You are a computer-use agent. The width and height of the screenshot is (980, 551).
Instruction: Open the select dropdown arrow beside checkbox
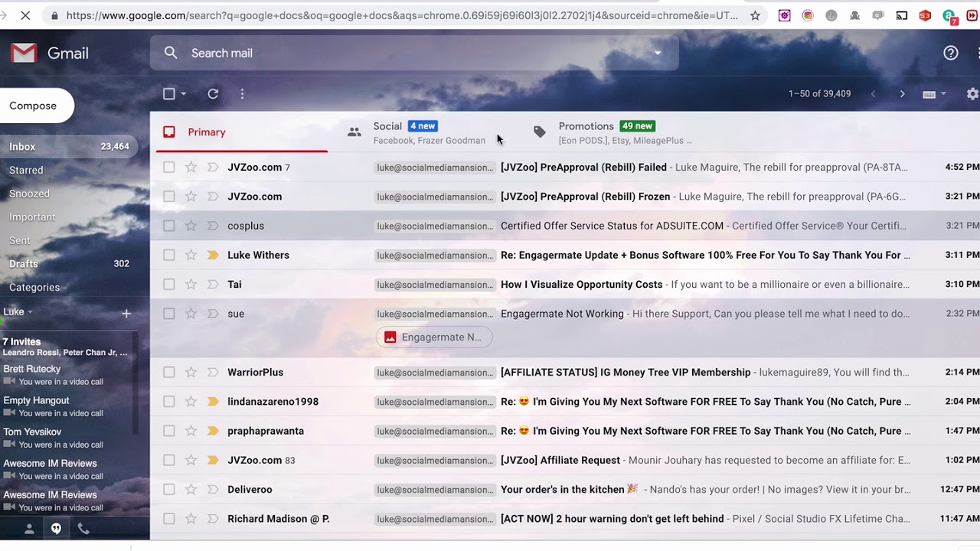184,94
